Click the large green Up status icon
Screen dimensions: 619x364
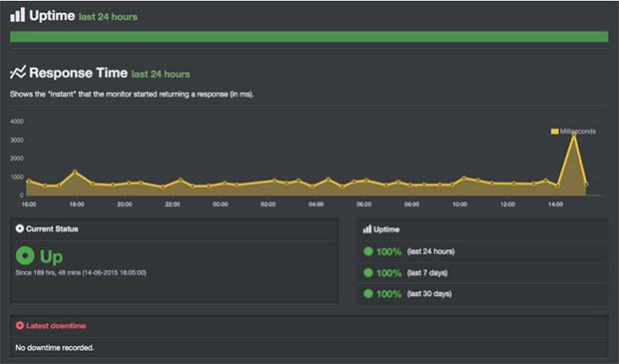click(25, 256)
